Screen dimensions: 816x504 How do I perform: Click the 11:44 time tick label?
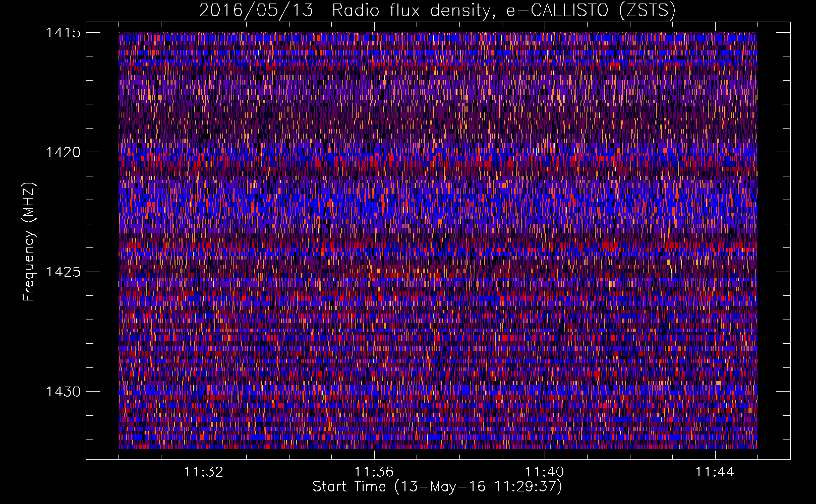click(x=715, y=472)
